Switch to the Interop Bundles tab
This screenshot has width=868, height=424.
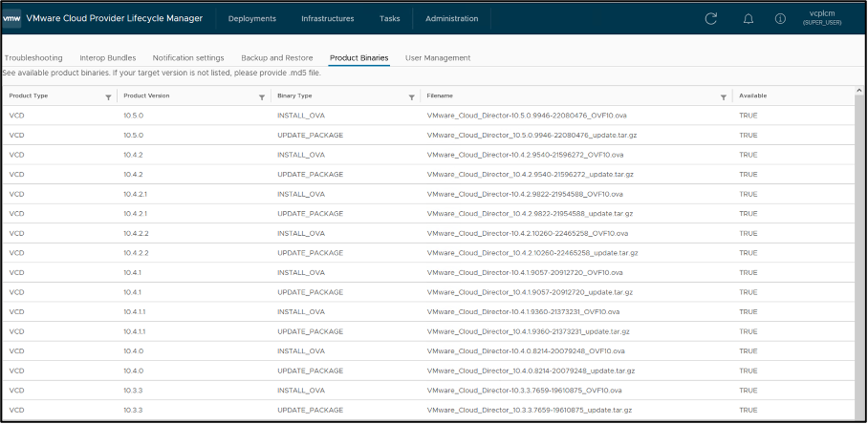[108, 58]
